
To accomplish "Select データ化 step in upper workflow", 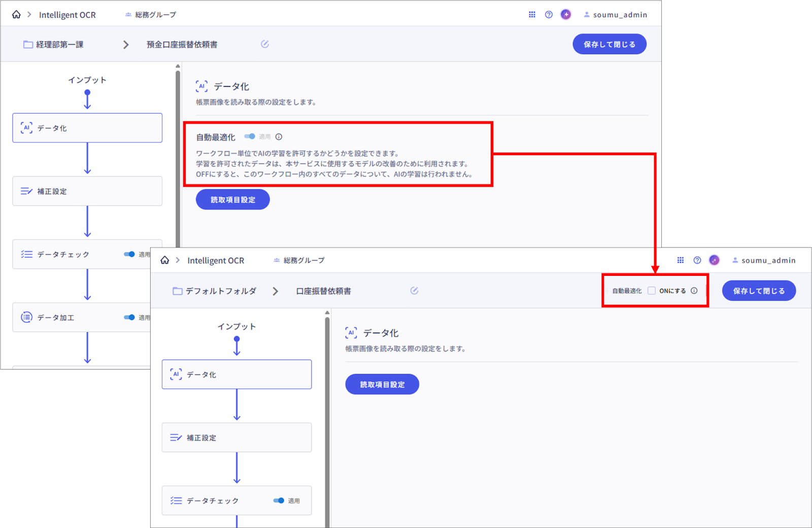I will [x=87, y=128].
